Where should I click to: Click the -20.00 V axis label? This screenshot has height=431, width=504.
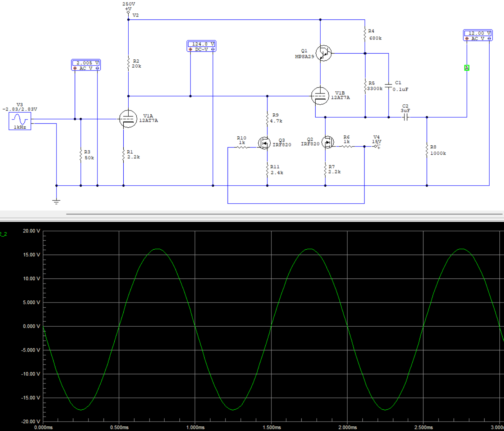coord(31,421)
